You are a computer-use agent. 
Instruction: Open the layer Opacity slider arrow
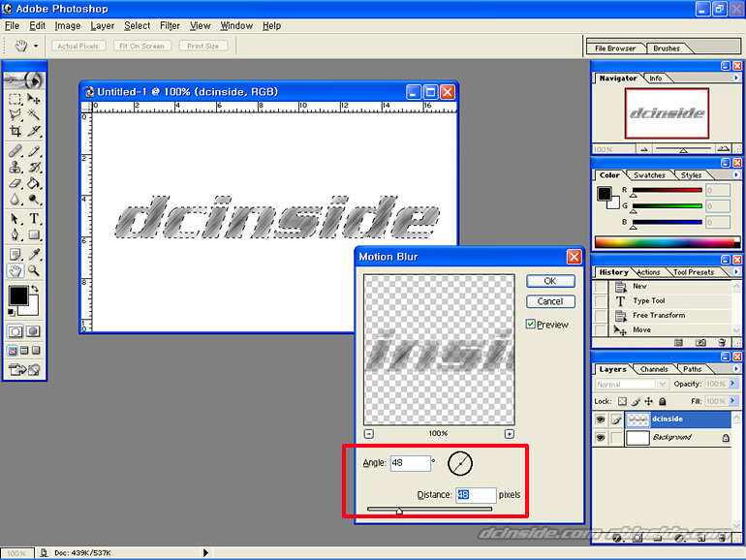point(732,383)
